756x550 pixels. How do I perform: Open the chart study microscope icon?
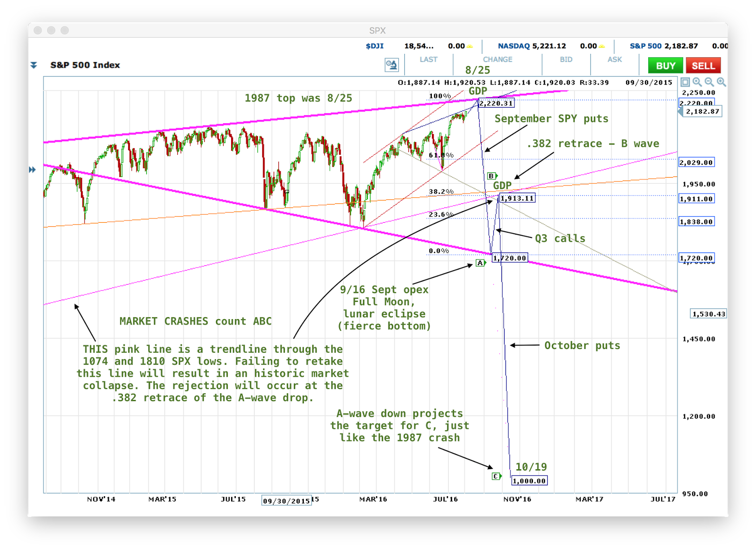[x=391, y=65]
